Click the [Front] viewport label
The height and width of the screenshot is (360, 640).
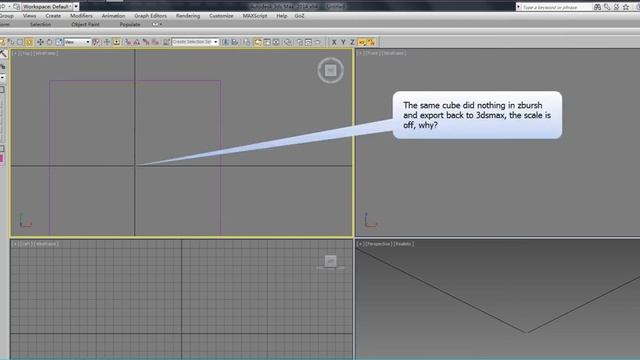point(372,53)
